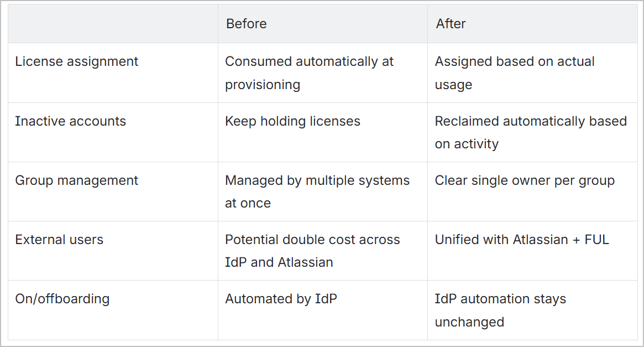Screen dimensions: 644x347
Task: Click the 'Managed by multiple systems' cell
Action: [x=322, y=191]
